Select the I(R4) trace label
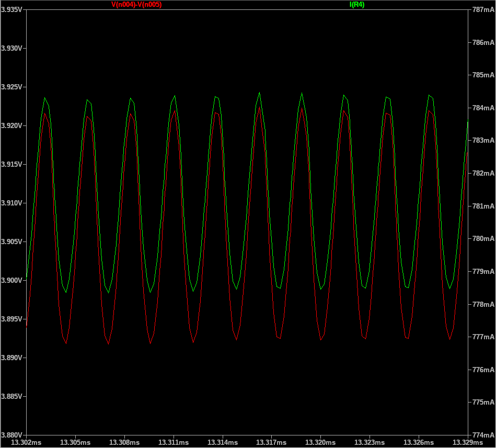The image size is (496, 448). click(357, 5)
